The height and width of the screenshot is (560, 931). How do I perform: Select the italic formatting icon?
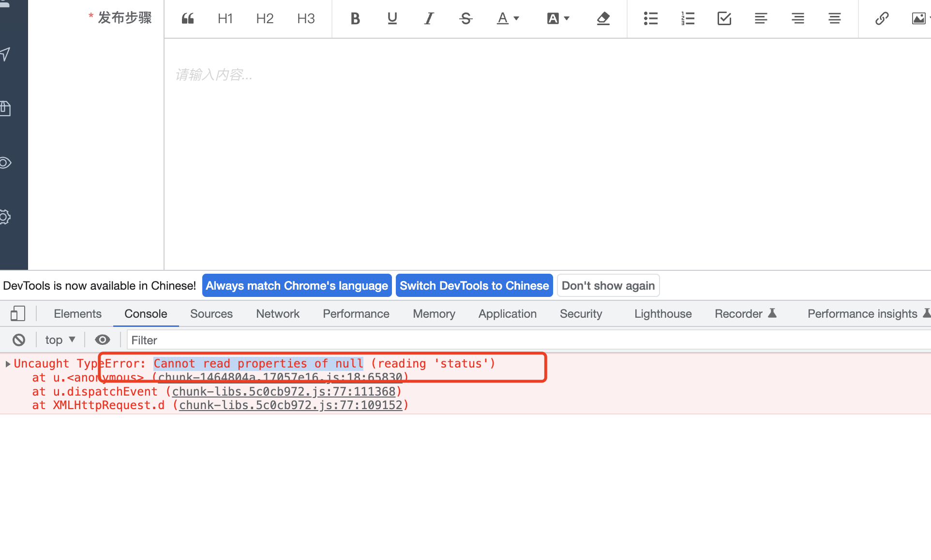(x=428, y=18)
